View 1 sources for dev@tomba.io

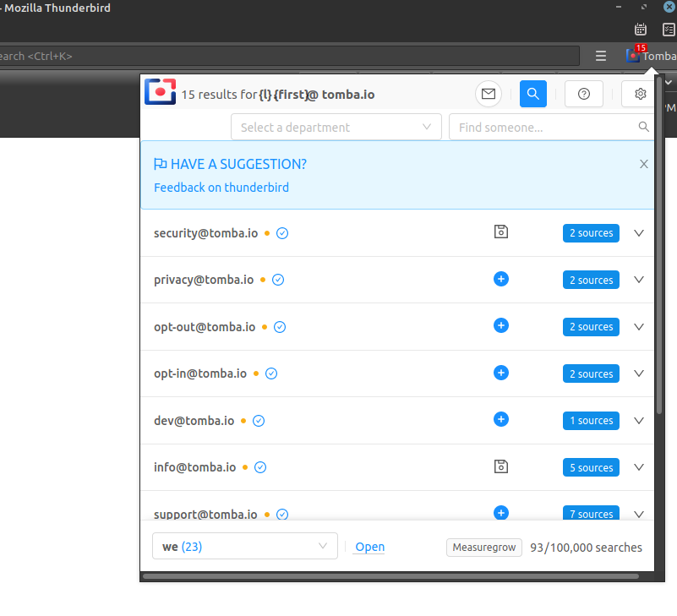coord(591,421)
